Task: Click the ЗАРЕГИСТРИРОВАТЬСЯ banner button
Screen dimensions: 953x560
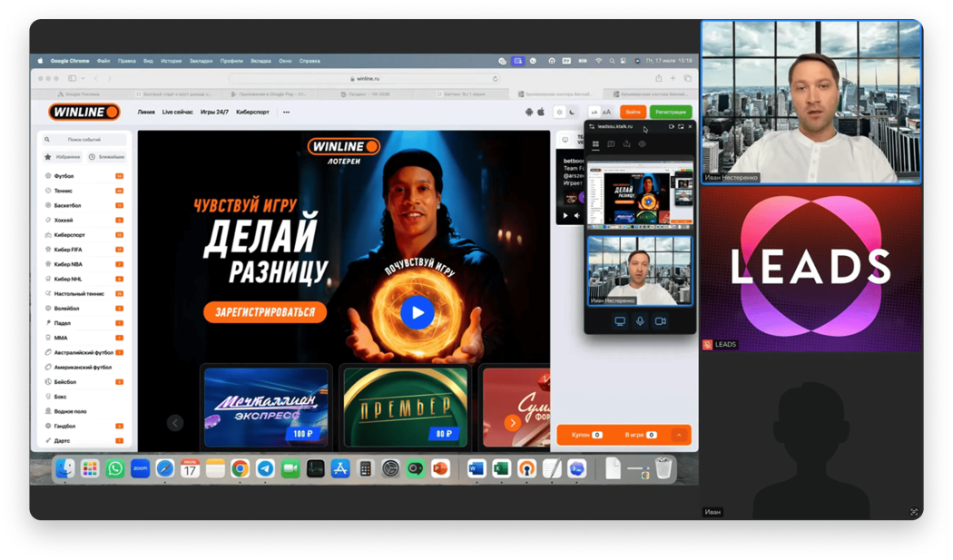Action: coord(265,312)
